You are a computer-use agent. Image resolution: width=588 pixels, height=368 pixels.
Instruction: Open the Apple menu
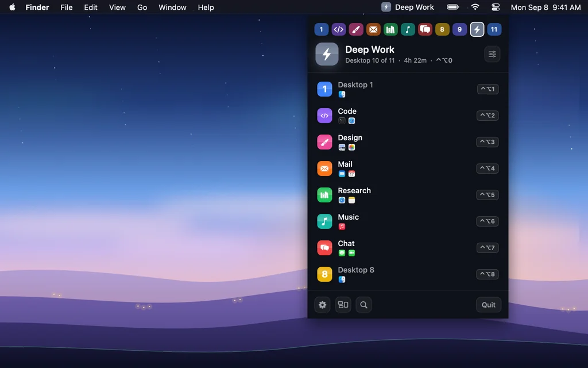pos(12,7)
